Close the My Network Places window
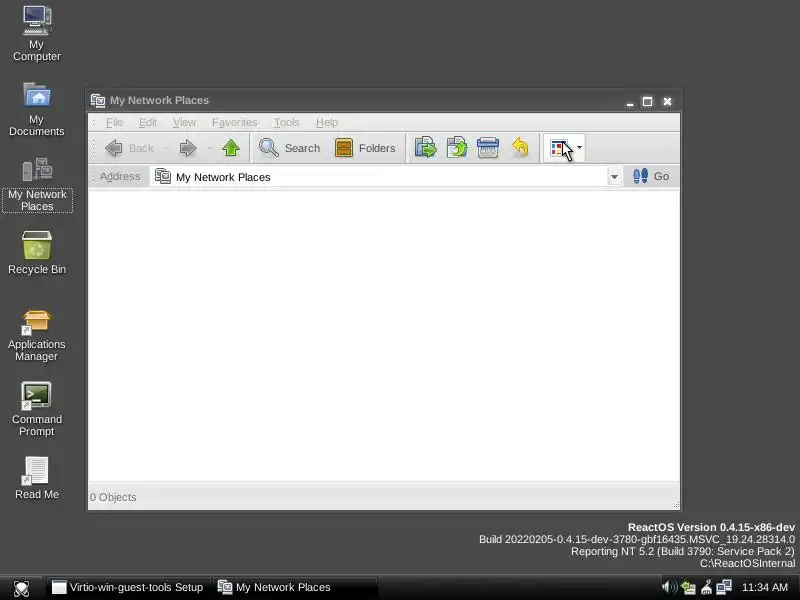This screenshot has height=600, width=800. [x=667, y=102]
